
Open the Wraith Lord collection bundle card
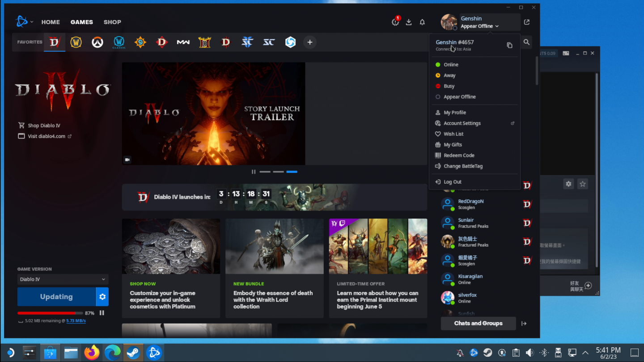pos(274,268)
